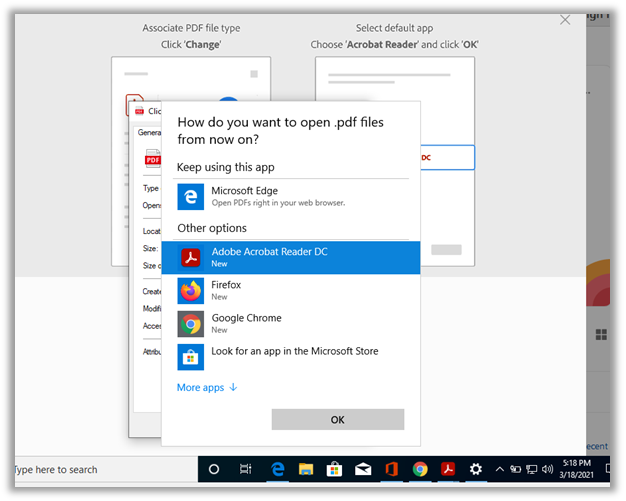Open Mail app from taskbar

pyautogui.click(x=363, y=469)
